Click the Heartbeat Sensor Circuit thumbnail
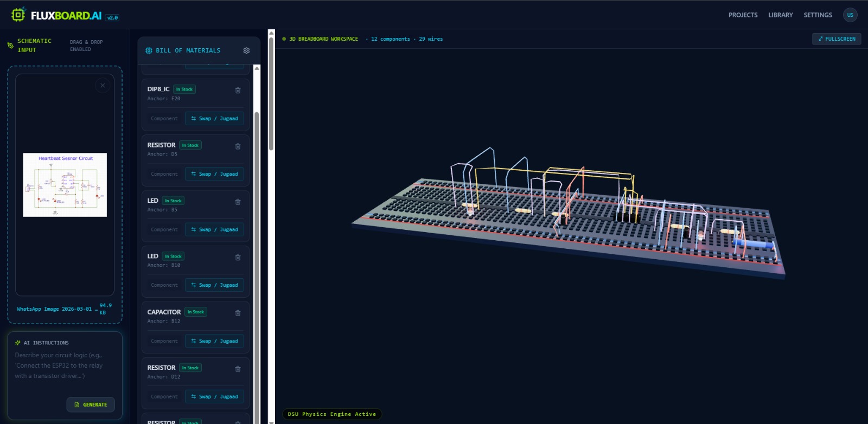Viewport: 868px width, 424px height. tap(65, 185)
